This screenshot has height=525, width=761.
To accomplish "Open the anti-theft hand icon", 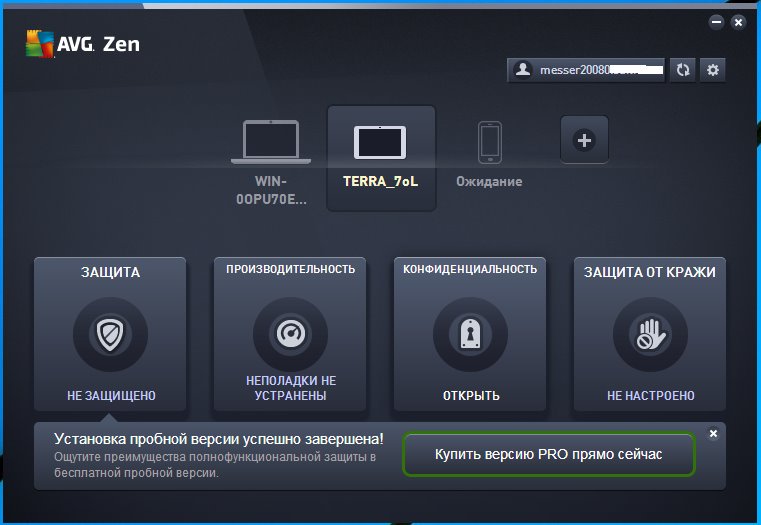I will coord(650,334).
